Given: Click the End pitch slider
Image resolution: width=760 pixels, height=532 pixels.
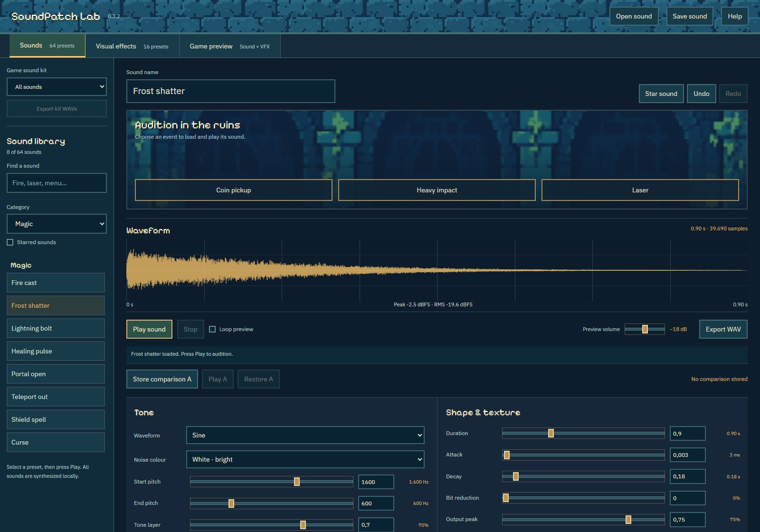Looking at the screenshot, I should (x=272, y=503).
